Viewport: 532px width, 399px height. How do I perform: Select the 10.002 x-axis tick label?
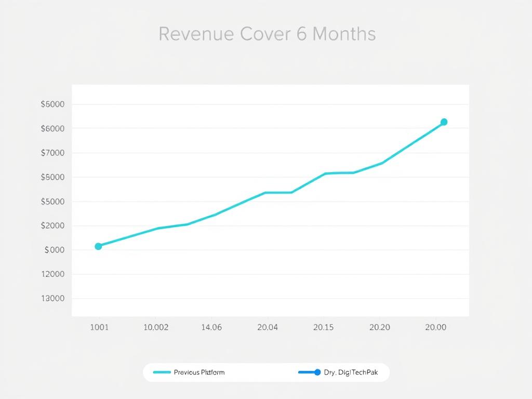point(155,327)
